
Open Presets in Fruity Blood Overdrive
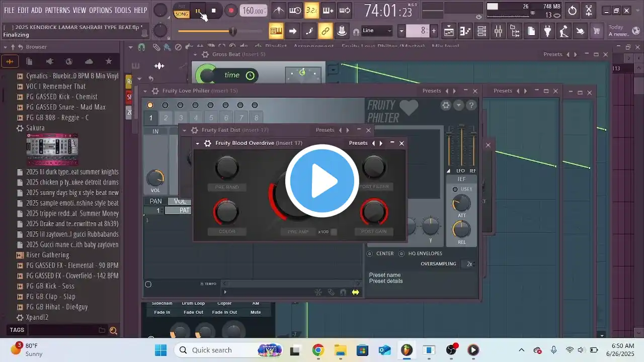pyautogui.click(x=358, y=143)
